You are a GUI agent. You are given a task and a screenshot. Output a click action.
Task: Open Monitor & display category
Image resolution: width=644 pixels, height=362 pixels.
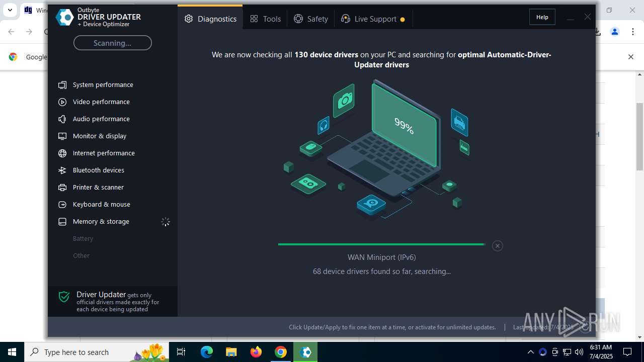click(x=100, y=136)
